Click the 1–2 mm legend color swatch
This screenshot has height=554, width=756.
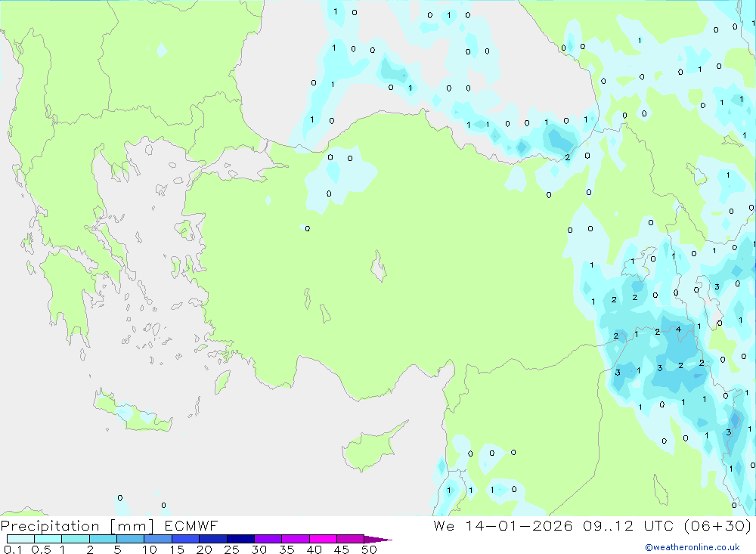[x=75, y=539]
